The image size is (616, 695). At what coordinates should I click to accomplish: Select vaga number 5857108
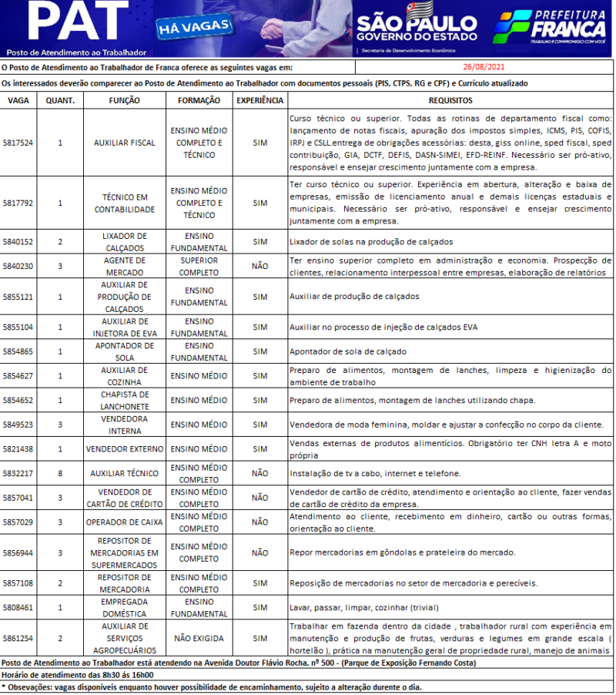click(x=18, y=583)
